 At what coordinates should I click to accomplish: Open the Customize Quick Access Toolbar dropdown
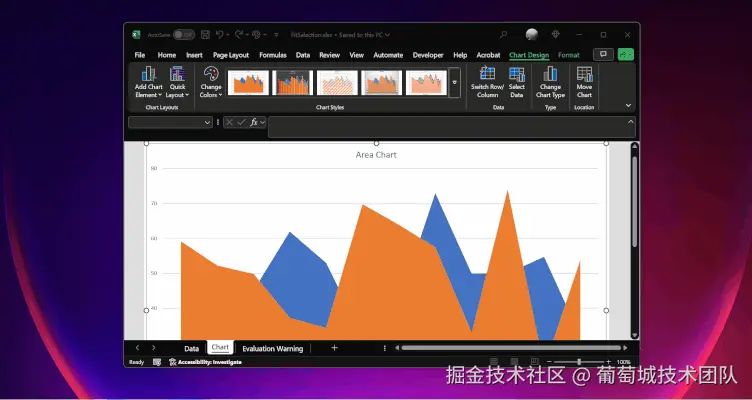pos(276,35)
